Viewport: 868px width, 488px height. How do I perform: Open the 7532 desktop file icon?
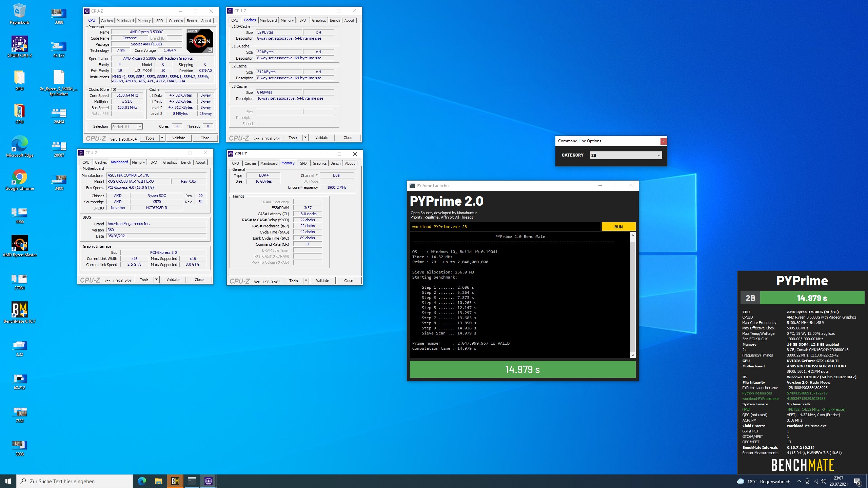click(x=19, y=414)
